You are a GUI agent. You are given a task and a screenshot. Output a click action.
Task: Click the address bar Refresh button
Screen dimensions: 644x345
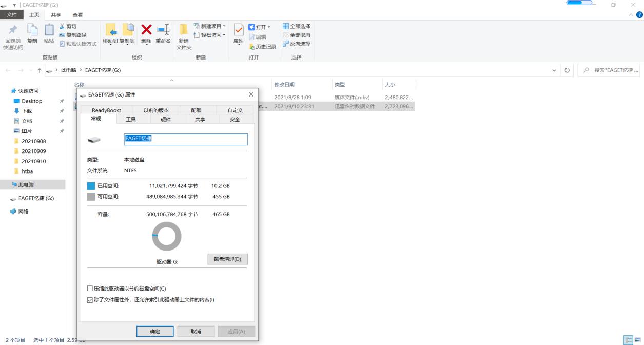pos(567,70)
